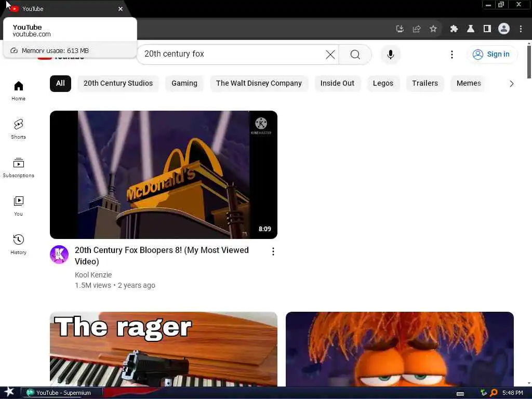Screen dimensions: 532x399
Task: Activate the YouTube - Supermium taskbar button
Action: pyautogui.click(x=62, y=393)
